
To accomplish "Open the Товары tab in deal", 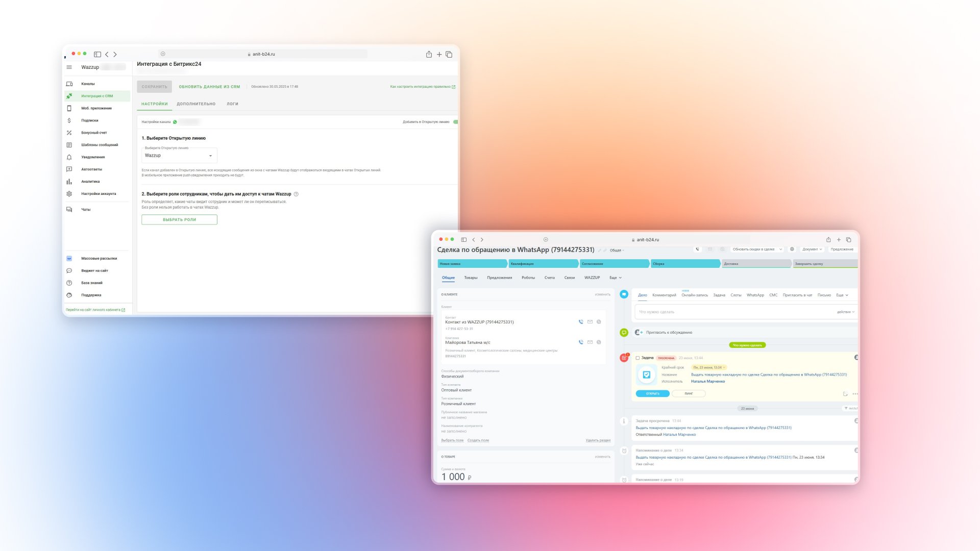I will click(x=471, y=278).
